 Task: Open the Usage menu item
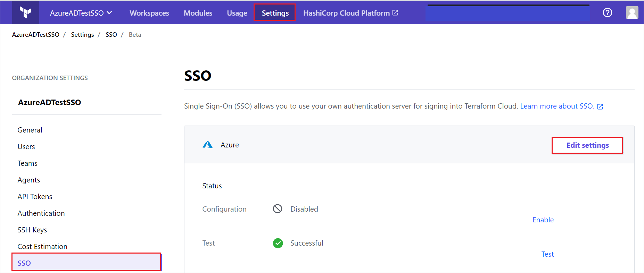[x=237, y=13]
